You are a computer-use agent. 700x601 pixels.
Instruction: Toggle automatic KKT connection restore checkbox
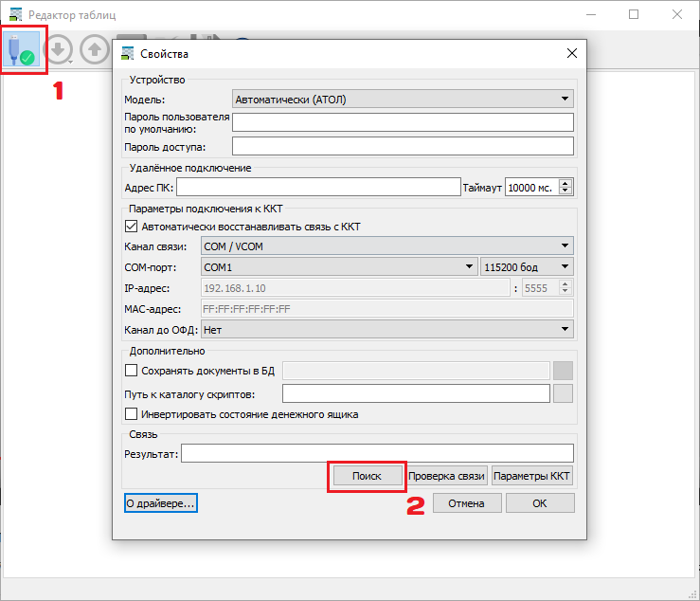pyautogui.click(x=132, y=227)
